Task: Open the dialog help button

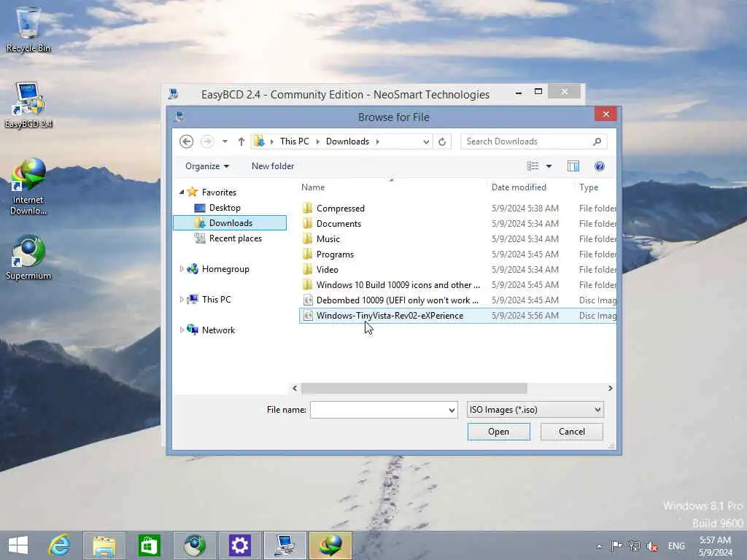Action: tap(600, 166)
